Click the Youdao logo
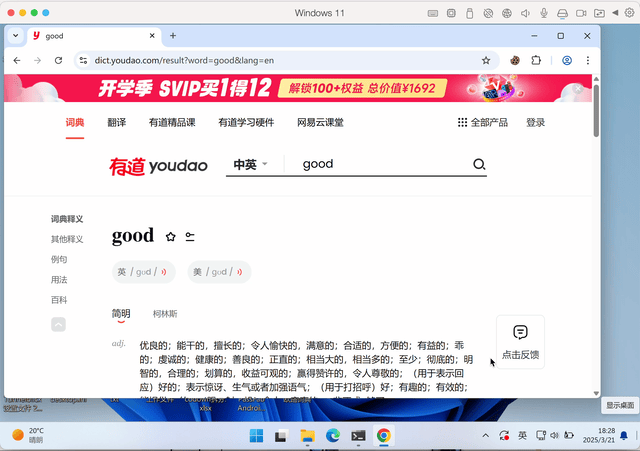The height and width of the screenshot is (451, 640). pos(158,166)
